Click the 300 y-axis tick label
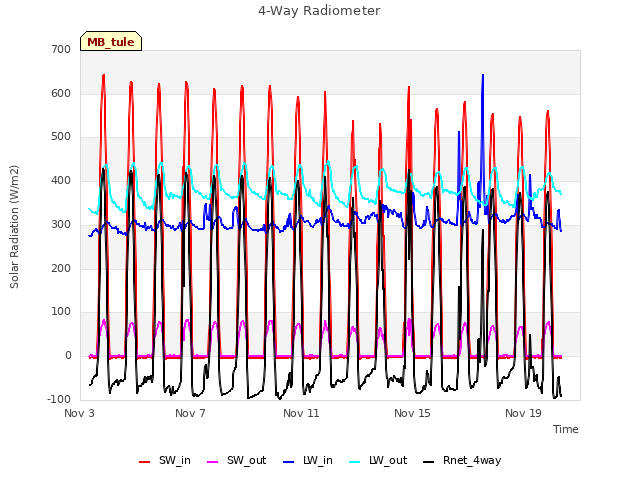The width and height of the screenshot is (640, 480). [61, 224]
